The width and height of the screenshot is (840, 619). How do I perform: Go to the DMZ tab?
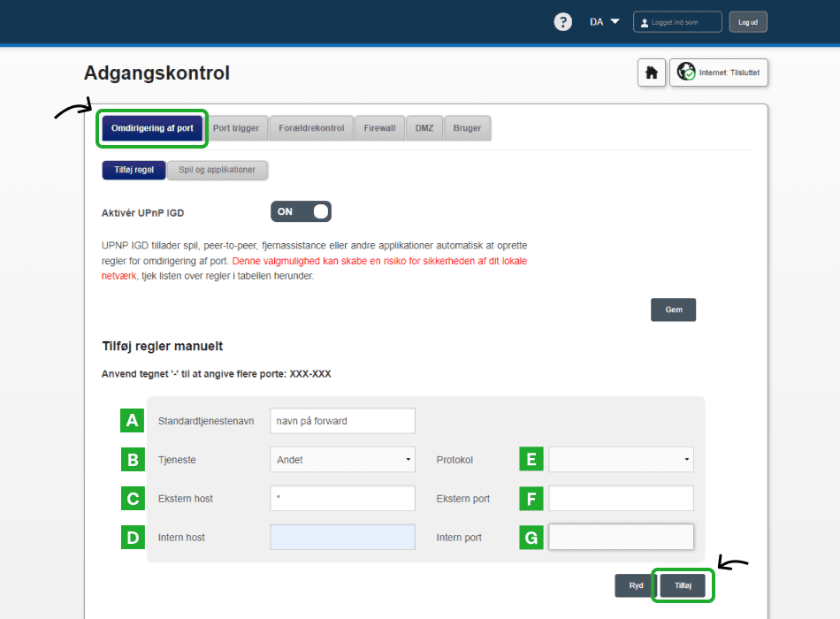424,128
